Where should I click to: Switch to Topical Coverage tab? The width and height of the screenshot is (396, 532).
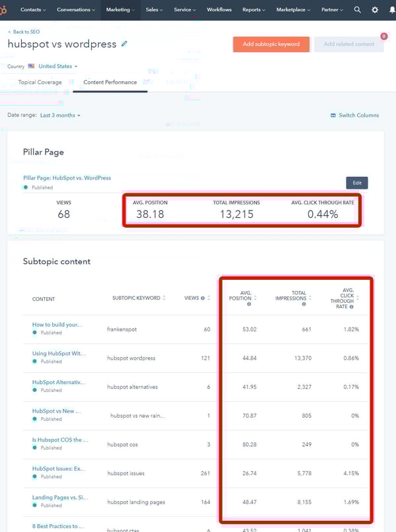pos(40,83)
